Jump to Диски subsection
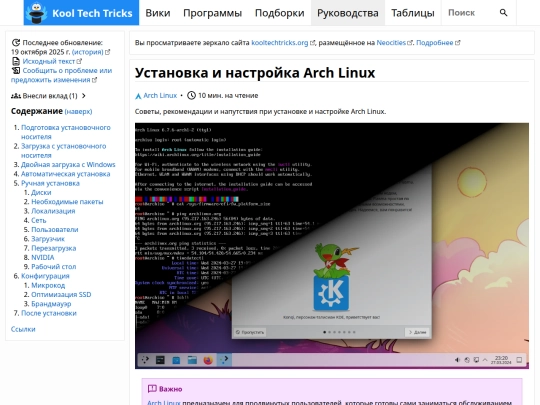This screenshot has height=405, width=540. tap(41, 193)
